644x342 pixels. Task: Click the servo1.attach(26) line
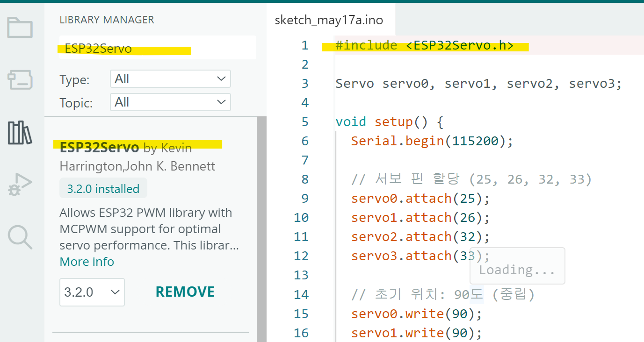click(420, 218)
